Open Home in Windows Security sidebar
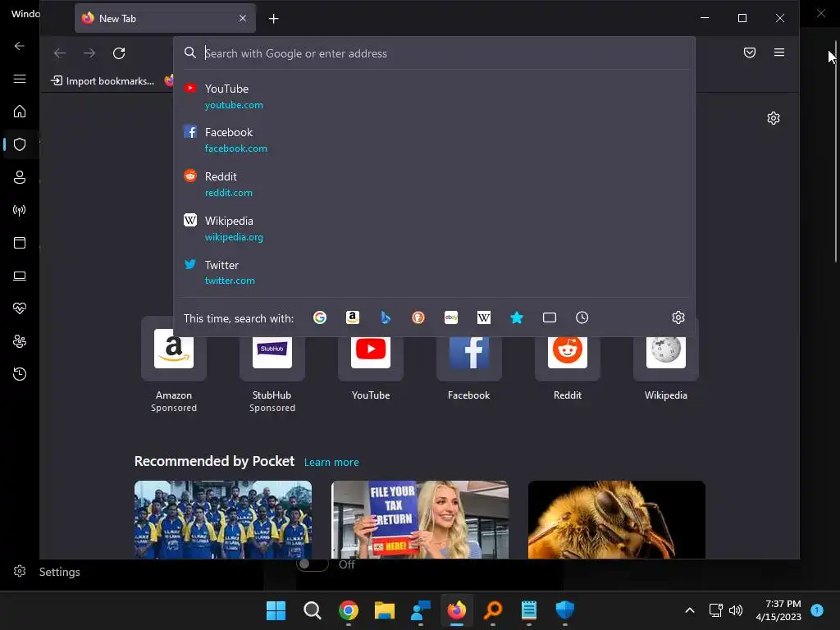 click(20, 112)
